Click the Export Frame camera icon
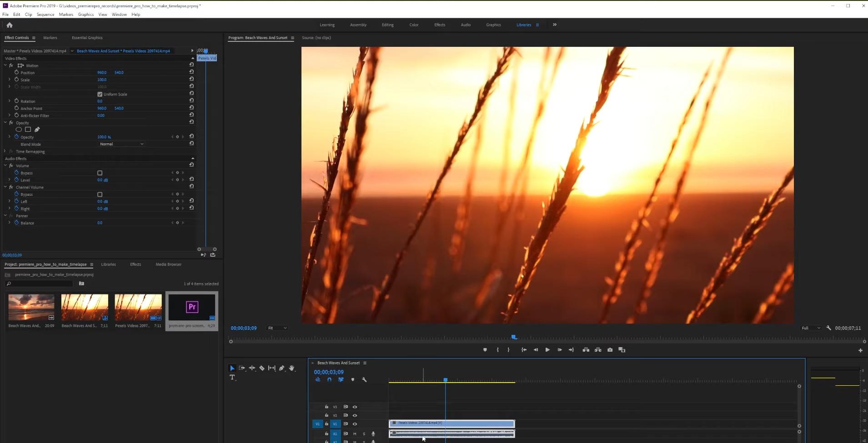 [610, 350]
